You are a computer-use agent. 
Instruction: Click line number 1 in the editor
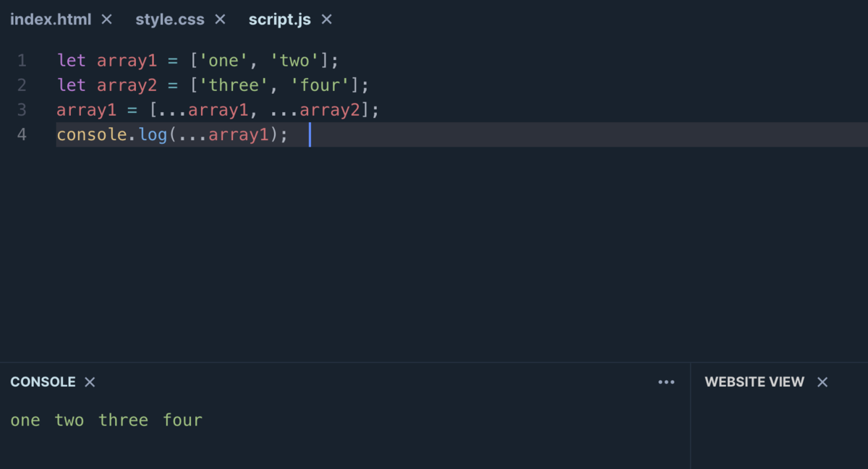pos(22,61)
